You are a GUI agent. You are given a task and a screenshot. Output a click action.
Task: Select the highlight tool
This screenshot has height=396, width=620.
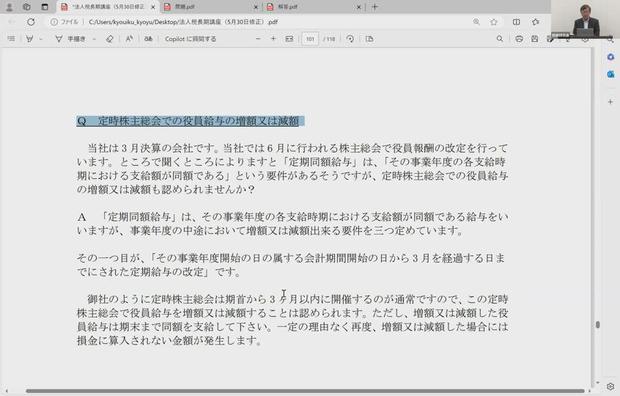coord(30,39)
